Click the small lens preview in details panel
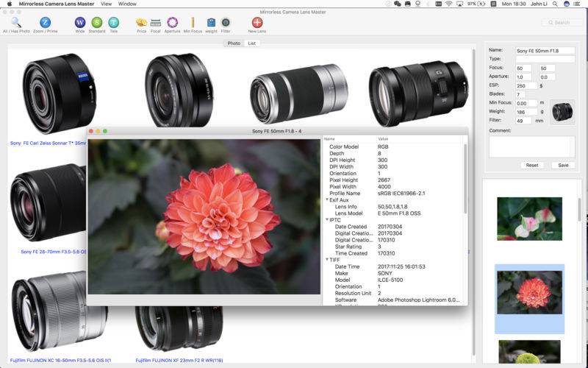Image resolution: width=588 pixels, height=368 pixels. point(562,112)
